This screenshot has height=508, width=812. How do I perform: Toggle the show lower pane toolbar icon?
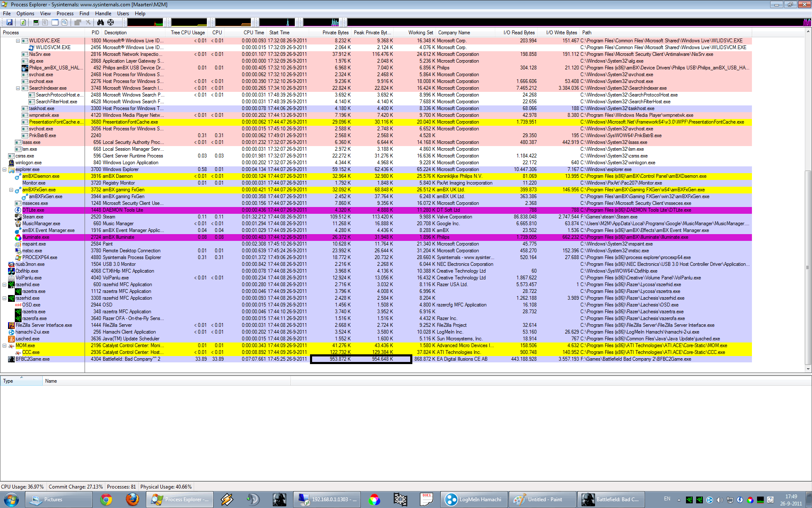click(x=55, y=22)
